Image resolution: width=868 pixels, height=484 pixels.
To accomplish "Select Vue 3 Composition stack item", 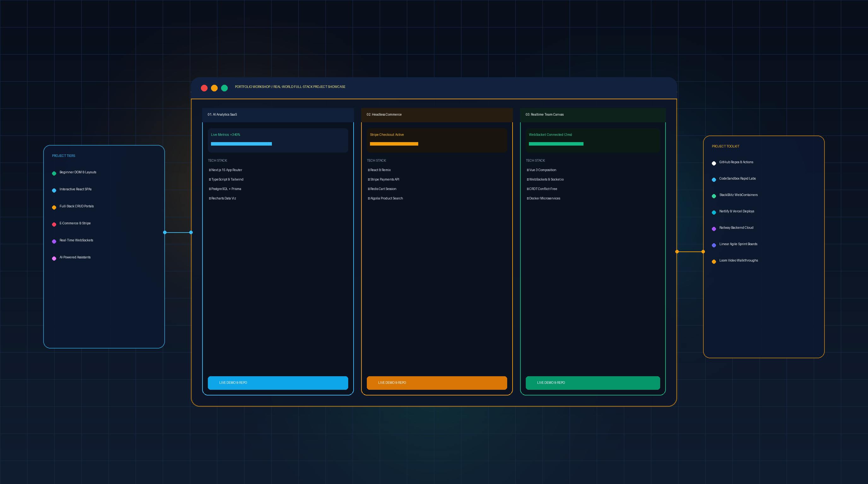I will (x=542, y=170).
